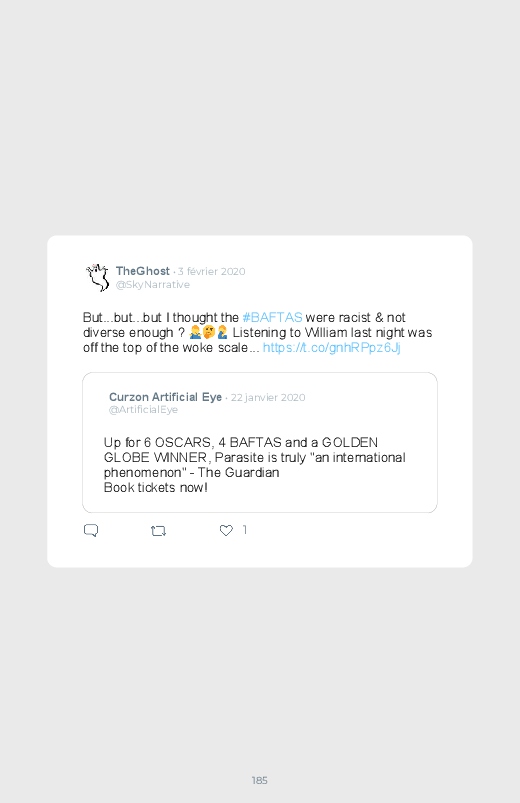520x803 pixels.
Task: Open the #BAFTAS hashtag
Action: 272,318
